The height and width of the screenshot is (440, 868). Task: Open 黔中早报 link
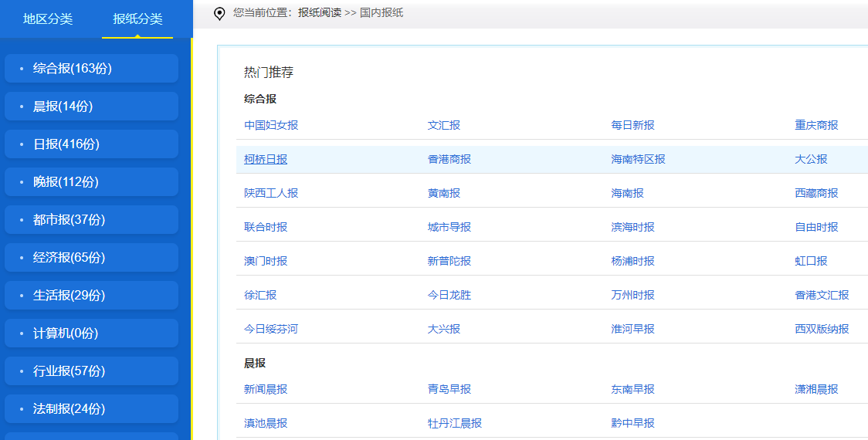pos(632,423)
